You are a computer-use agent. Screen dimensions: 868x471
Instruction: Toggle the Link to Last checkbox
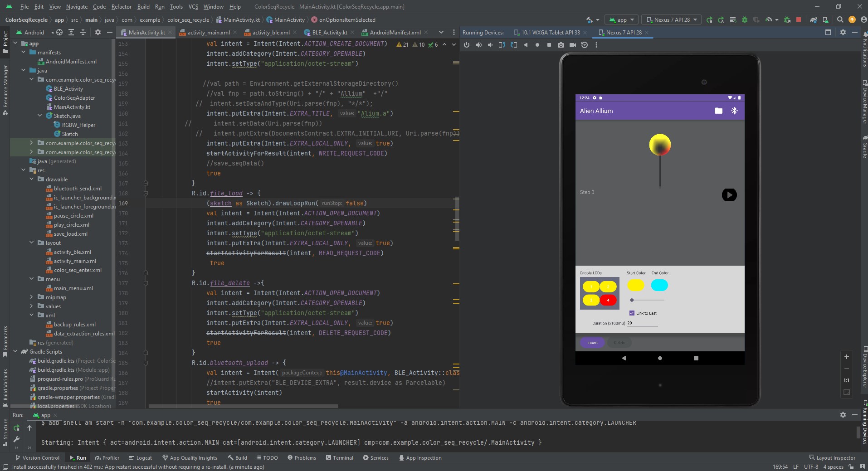tap(632, 313)
